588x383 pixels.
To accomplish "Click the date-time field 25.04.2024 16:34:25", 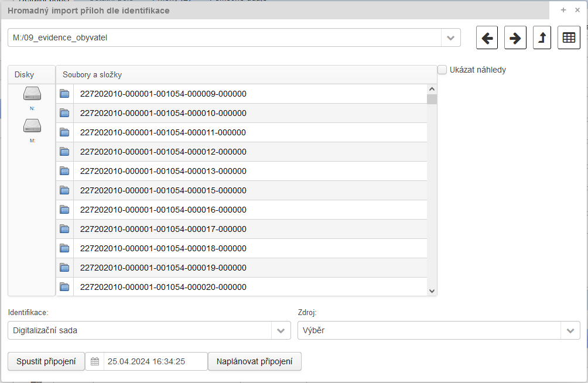I will (155, 362).
